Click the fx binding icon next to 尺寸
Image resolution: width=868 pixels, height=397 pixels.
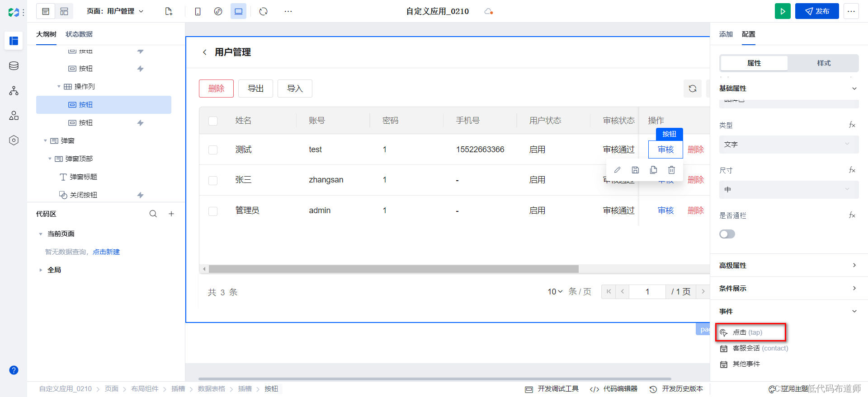[x=852, y=170]
